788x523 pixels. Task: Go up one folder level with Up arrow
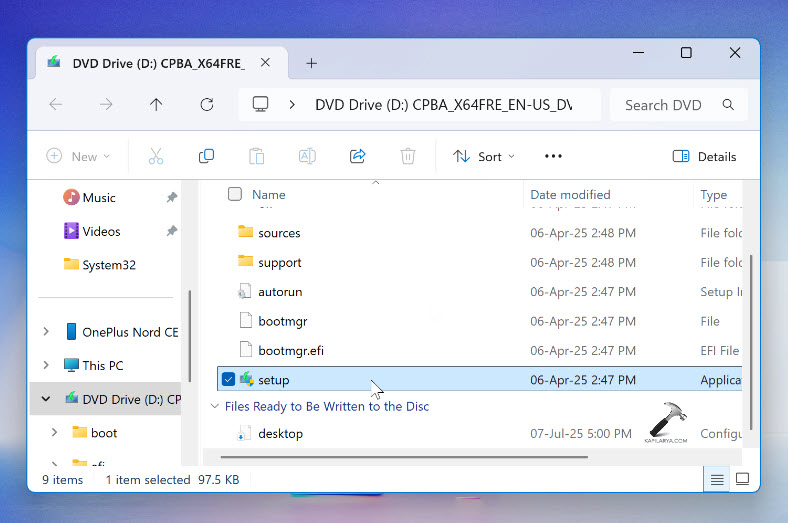[x=156, y=104]
